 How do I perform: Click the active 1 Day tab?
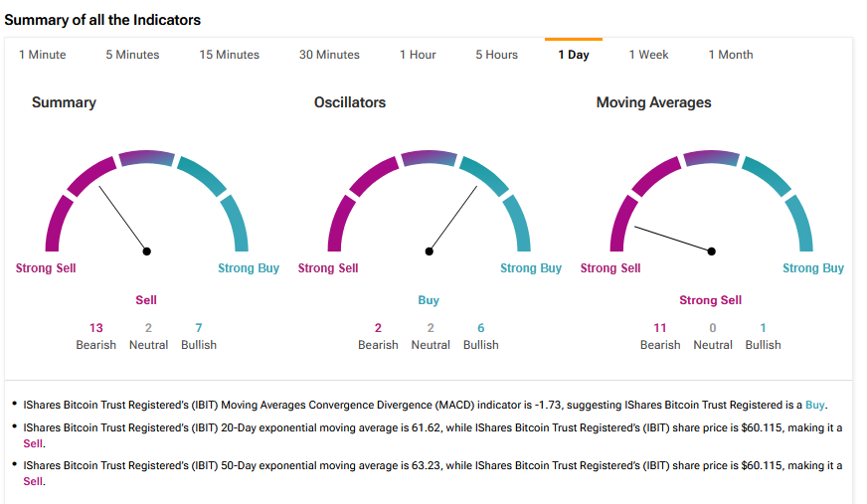[x=574, y=55]
